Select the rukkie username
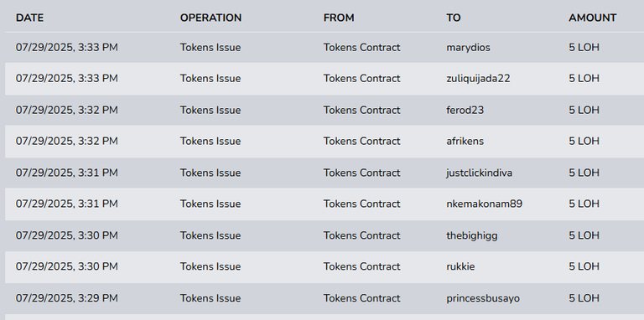The width and height of the screenshot is (644, 320). tap(460, 266)
